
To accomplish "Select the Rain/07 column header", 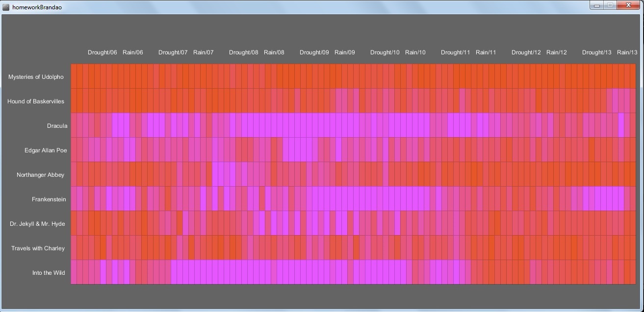I will pos(203,52).
